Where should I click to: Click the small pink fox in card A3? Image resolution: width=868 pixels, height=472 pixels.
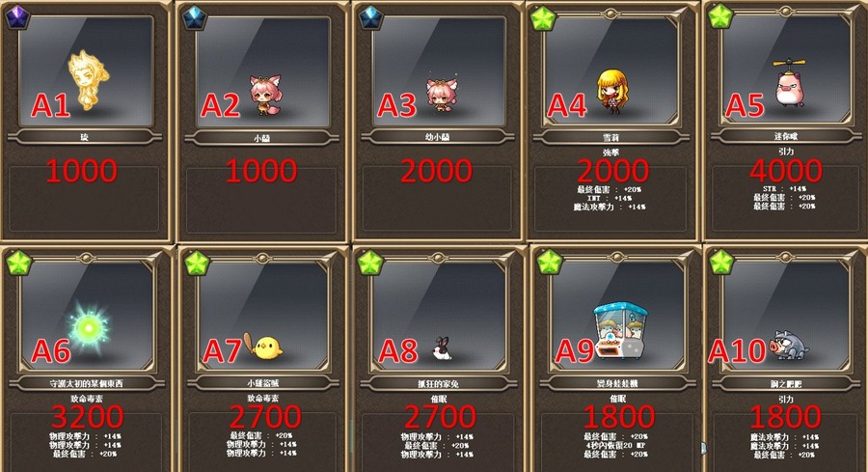click(x=441, y=95)
